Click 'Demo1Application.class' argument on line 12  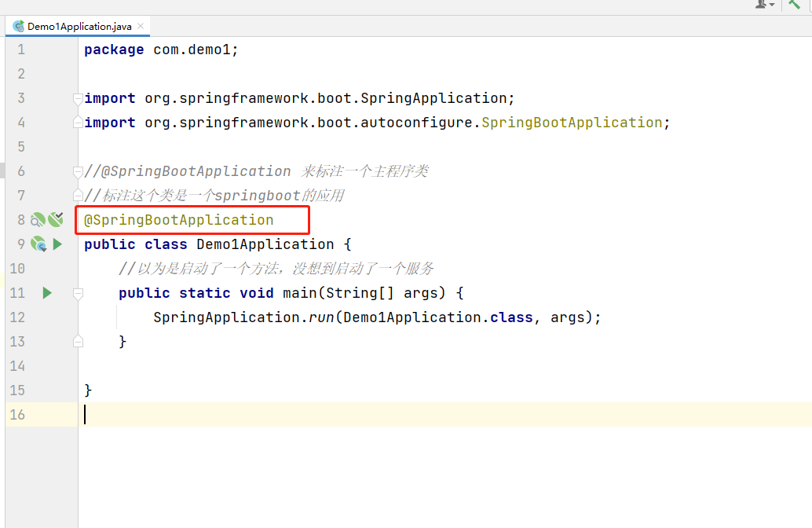click(x=438, y=317)
